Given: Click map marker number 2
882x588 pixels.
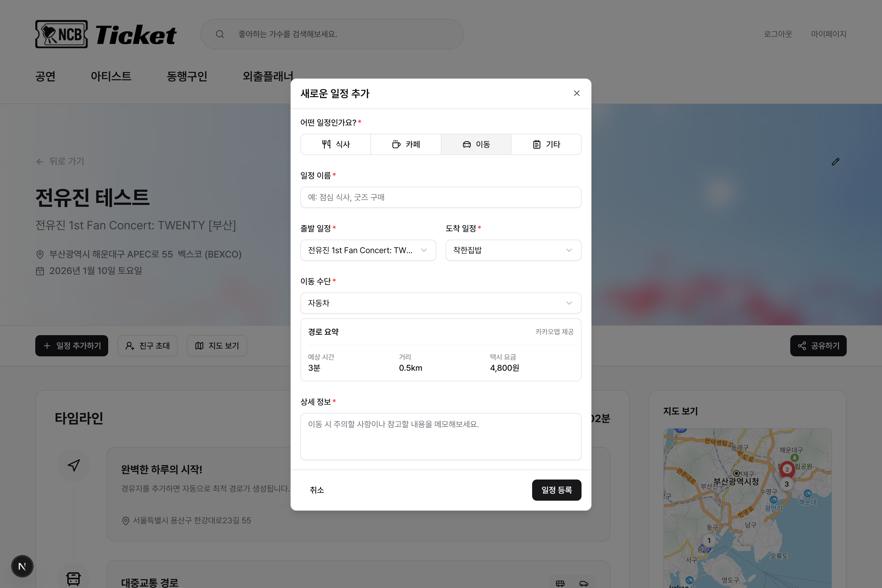Looking at the screenshot, I should tap(787, 469).
